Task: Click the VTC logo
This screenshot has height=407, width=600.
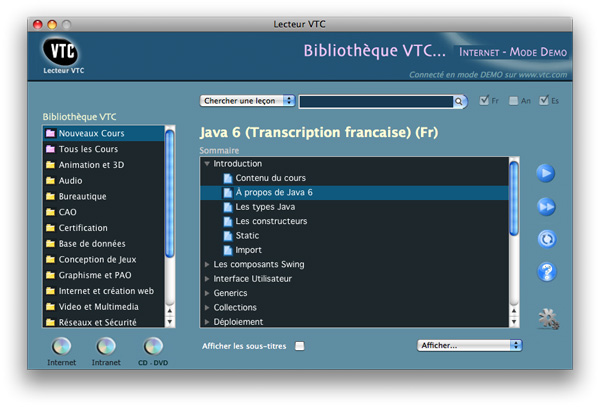Action: pyautogui.click(x=61, y=51)
